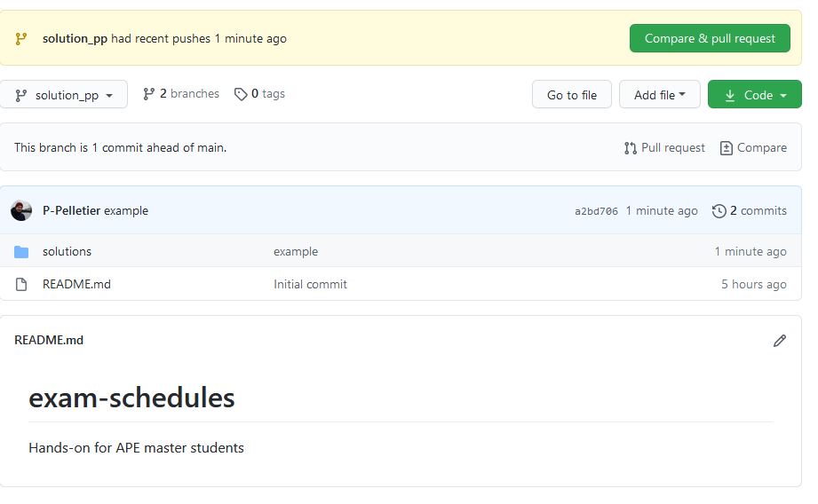
Task: Click the tag icon next to 0 tags
Action: coord(241,94)
